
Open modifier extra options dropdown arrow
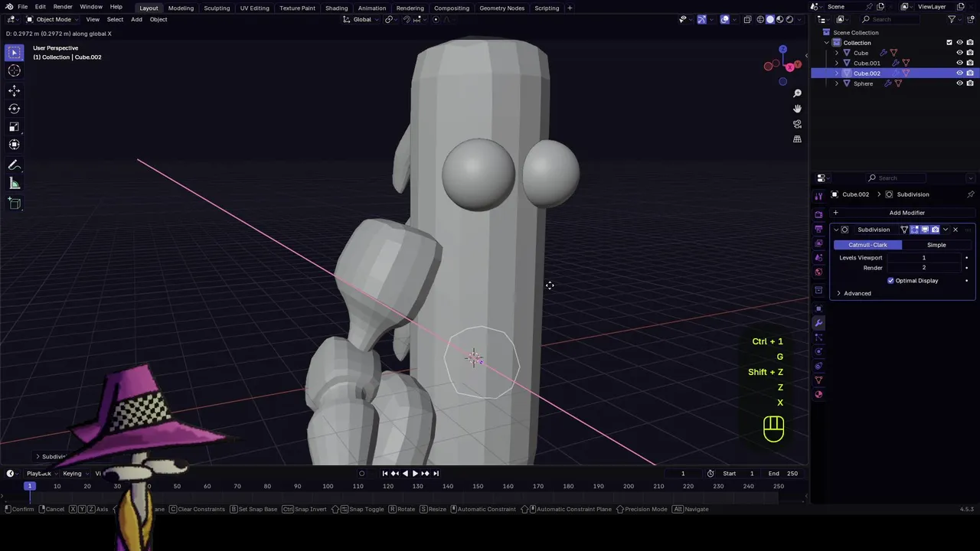point(946,230)
